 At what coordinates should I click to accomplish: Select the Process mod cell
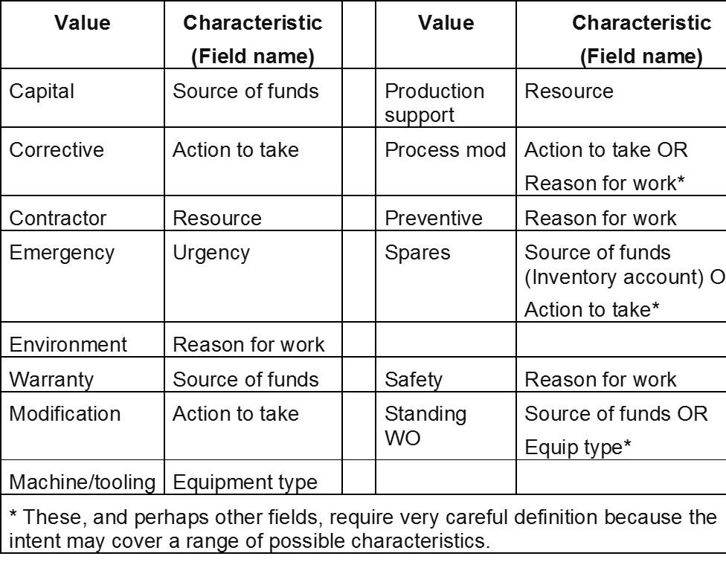coord(446,161)
